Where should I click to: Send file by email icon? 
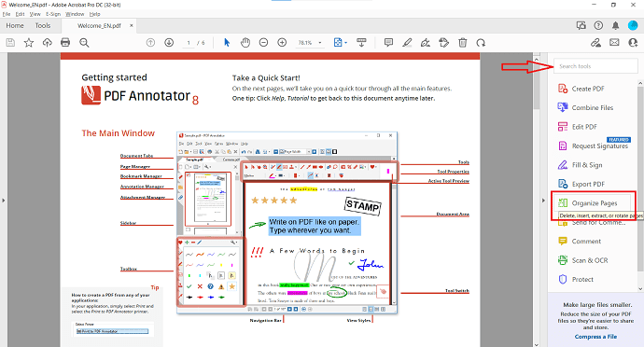pyautogui.click(x=614, y=43)
